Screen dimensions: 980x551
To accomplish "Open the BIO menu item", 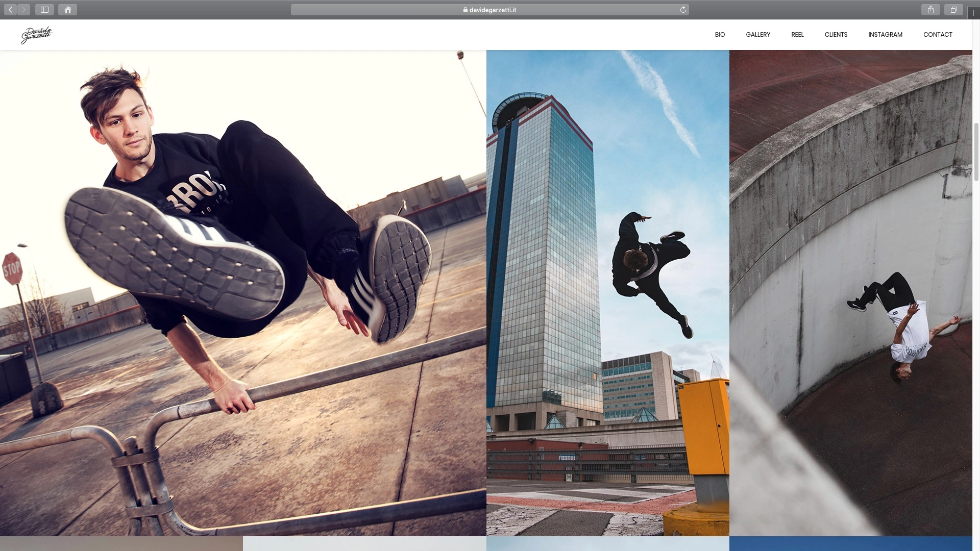I will (720, 35).
